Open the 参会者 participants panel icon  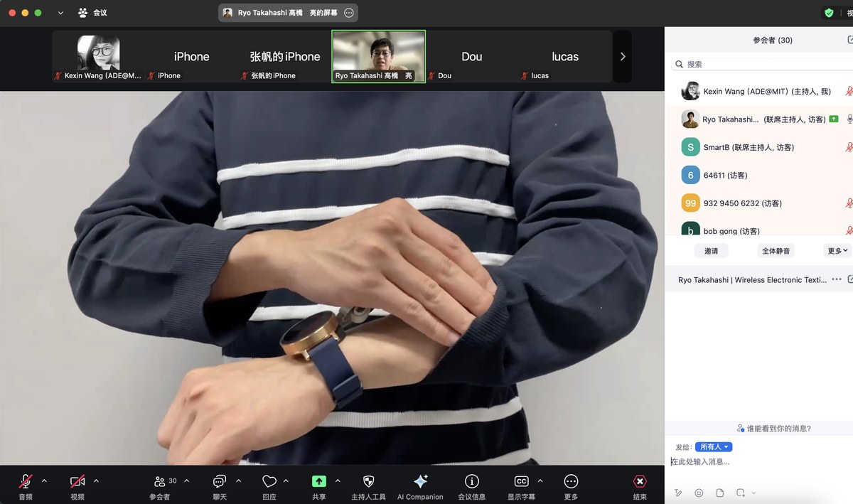pos(160,481)
